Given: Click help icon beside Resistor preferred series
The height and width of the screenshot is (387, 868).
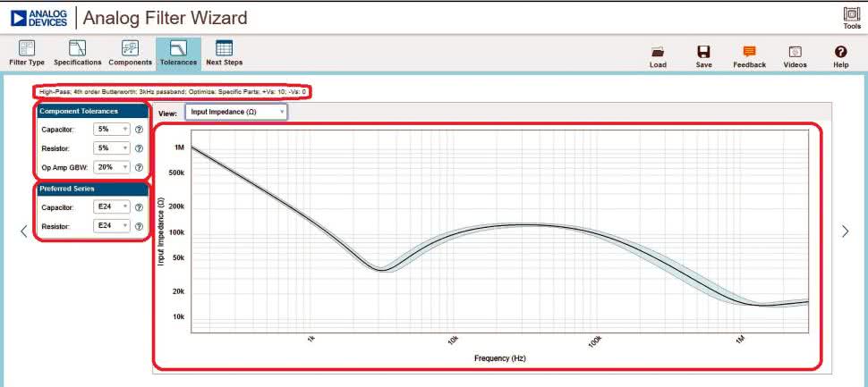Looking at the screenshot, I should pyautogui.click(x=139, y=226).
